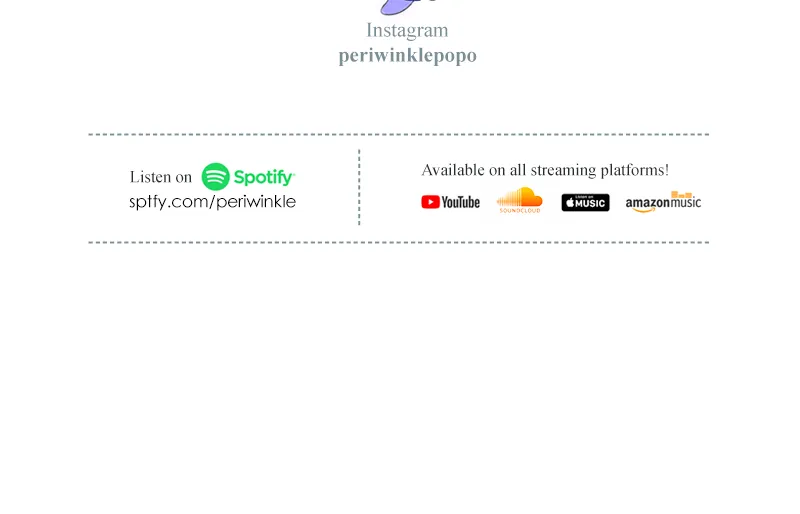800x514 pixels.
Task: Click the YouTube wordmark text
Action: click(461, 202)
